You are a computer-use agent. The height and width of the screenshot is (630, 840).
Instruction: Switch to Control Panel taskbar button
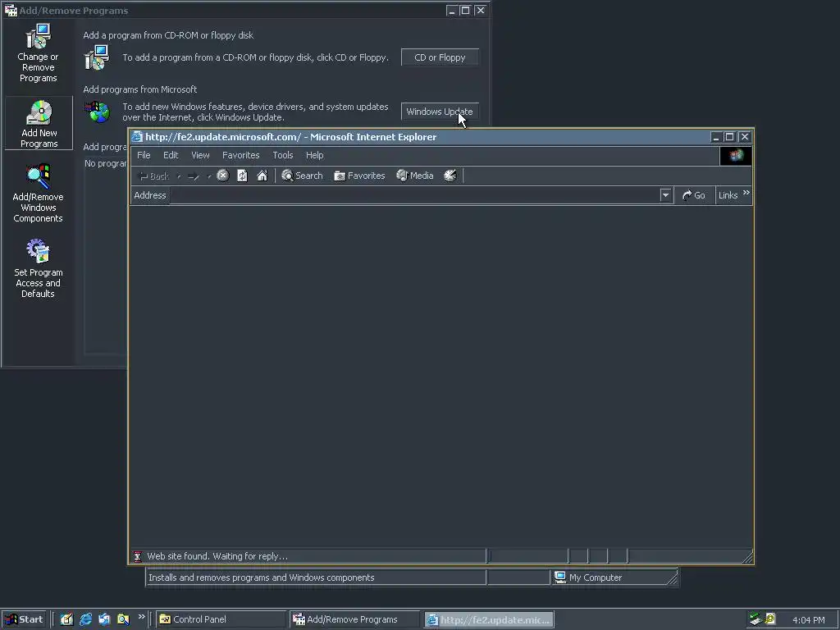pos(221,619)
